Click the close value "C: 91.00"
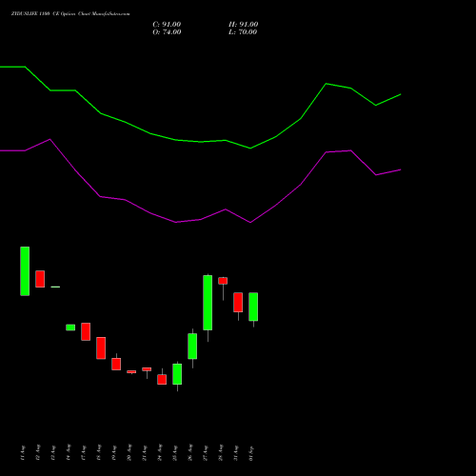The height and width of the screenshot is (476, 476). click(167, 25)
